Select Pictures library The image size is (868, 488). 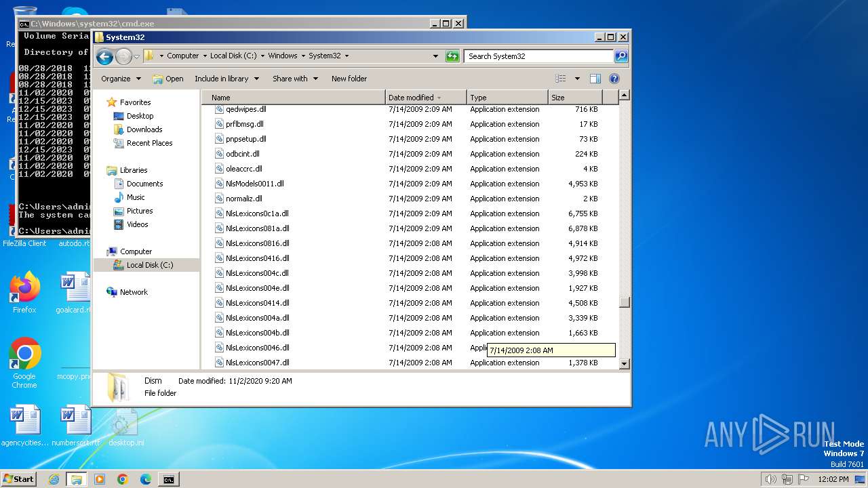click(140, 211)
